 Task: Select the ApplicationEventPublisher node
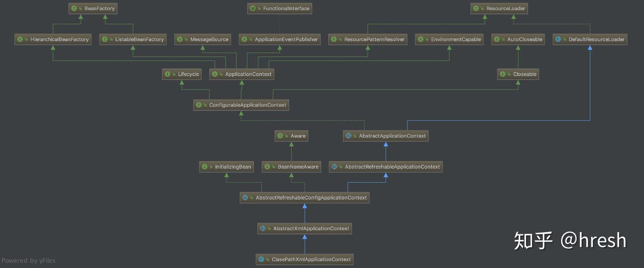click(280, 39)
